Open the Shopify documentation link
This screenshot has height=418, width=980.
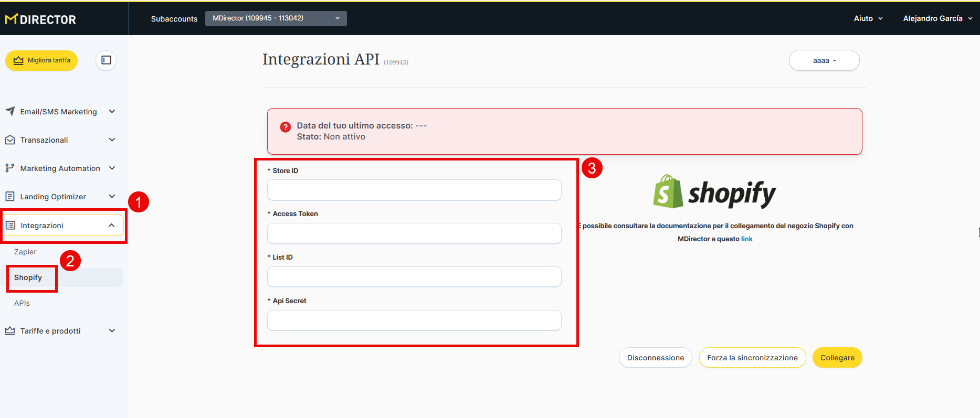746,239
